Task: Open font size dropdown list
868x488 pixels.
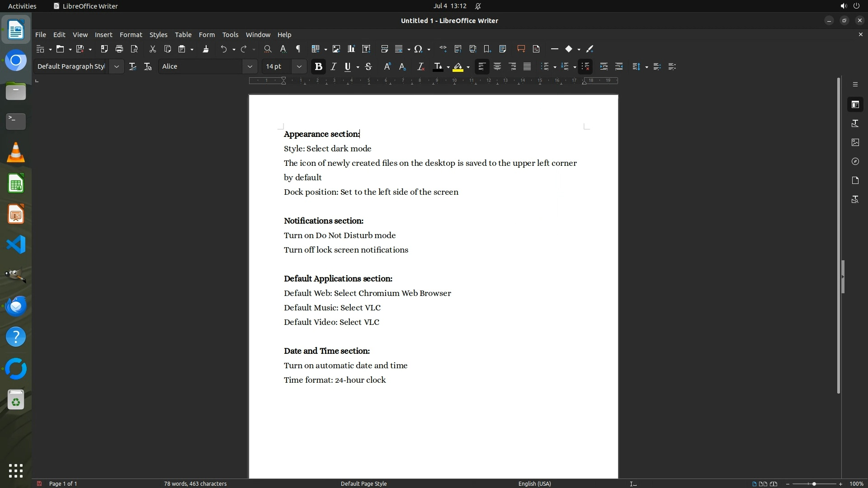Action: coord(299,66)
